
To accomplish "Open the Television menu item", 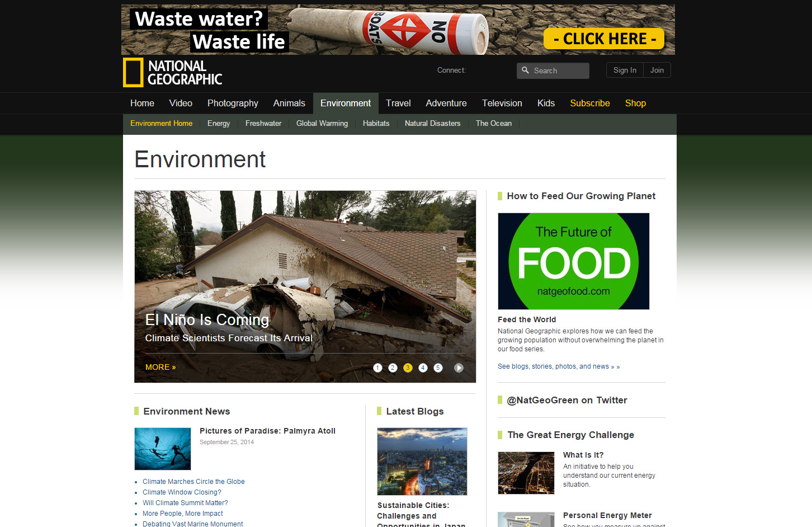I will [502, 103].
